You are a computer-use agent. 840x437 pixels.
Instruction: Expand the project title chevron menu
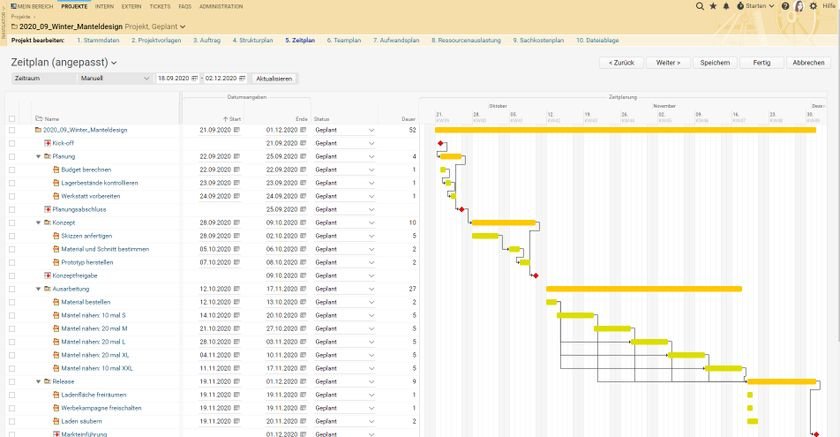183,26
